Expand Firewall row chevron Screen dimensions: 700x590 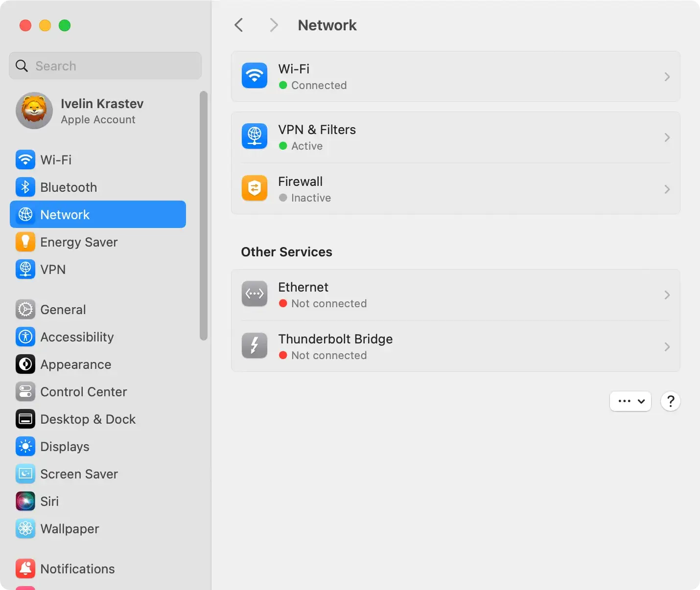[667, 189]
